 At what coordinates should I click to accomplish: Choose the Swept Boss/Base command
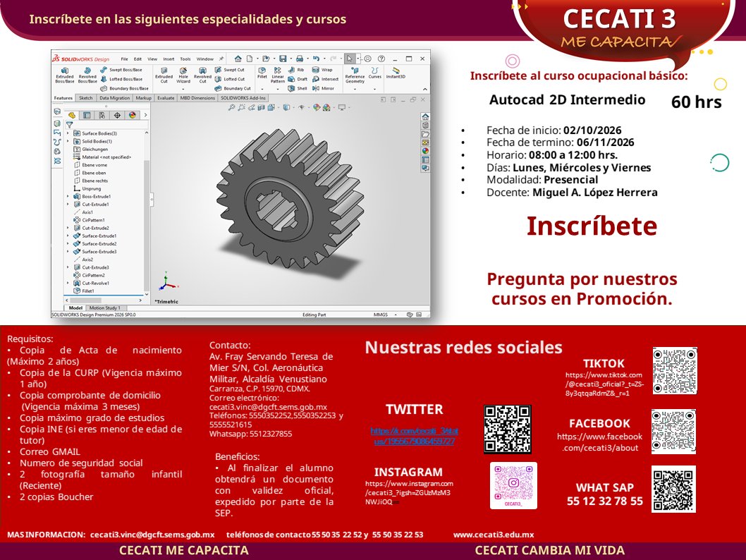pyautogui.click(x=121, y=70)
